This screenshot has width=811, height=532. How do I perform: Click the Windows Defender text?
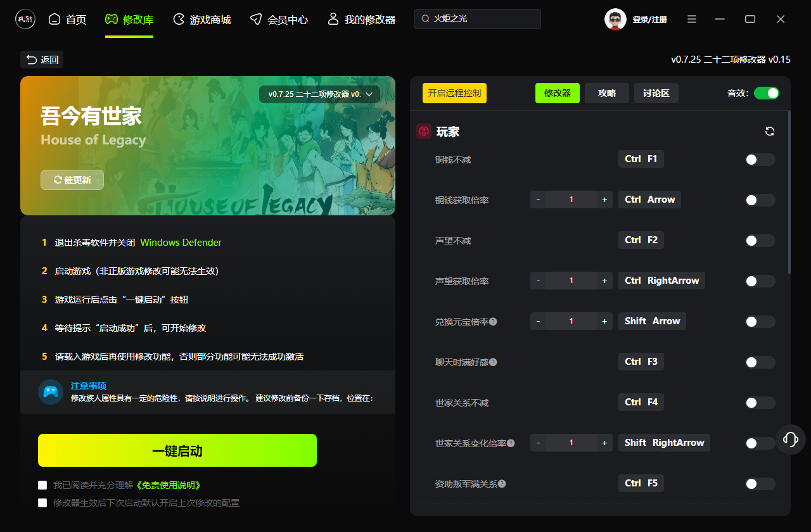tap(181, 243)
